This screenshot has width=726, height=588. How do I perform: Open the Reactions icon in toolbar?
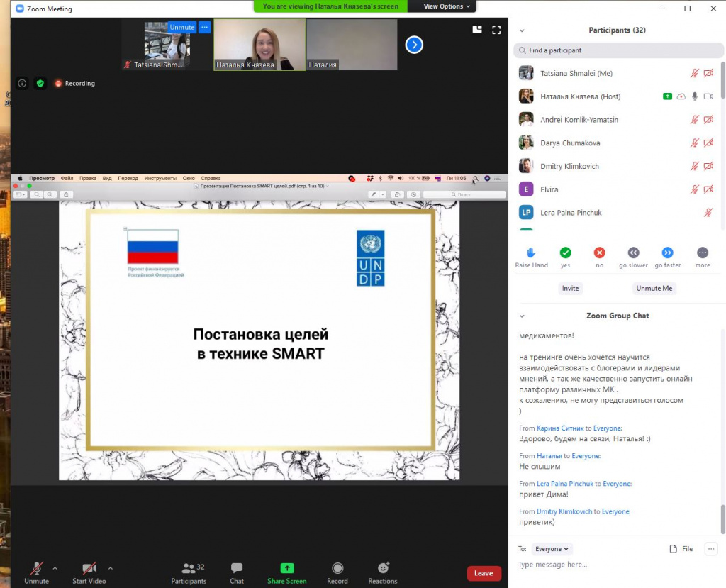[x=383, y=568]
